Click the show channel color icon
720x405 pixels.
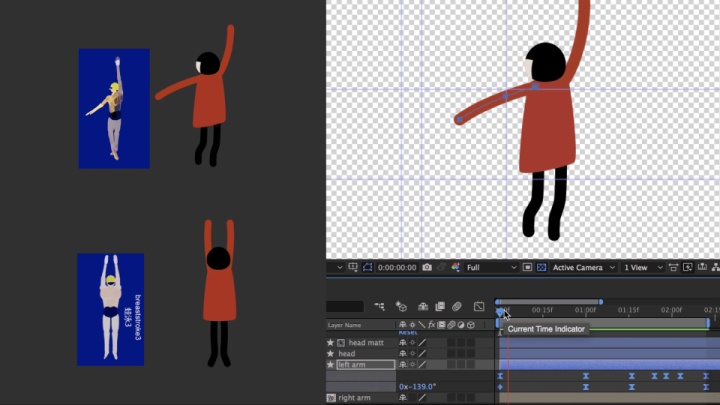tap(455, 268)
